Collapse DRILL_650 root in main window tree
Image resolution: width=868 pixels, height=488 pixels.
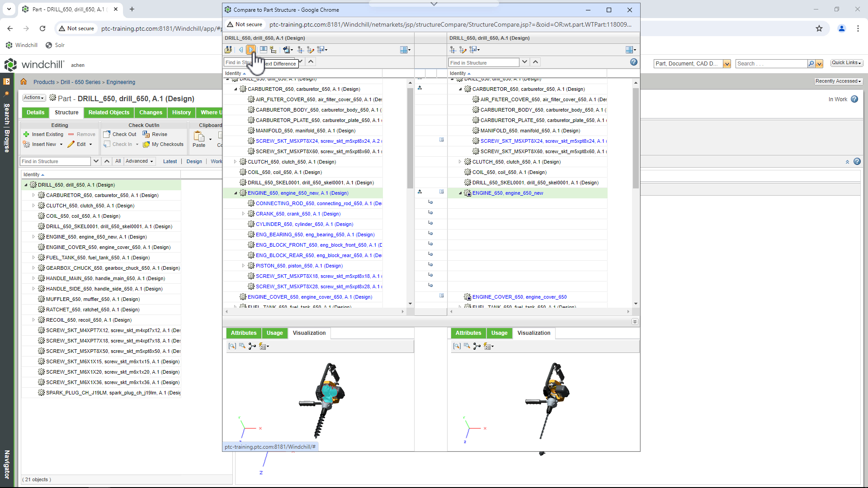26,185
